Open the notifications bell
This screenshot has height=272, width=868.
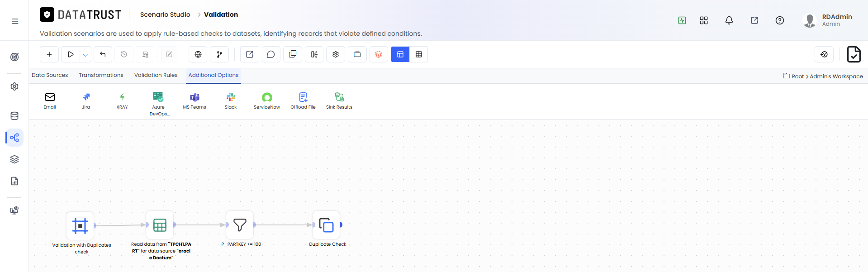pos(729,20)
